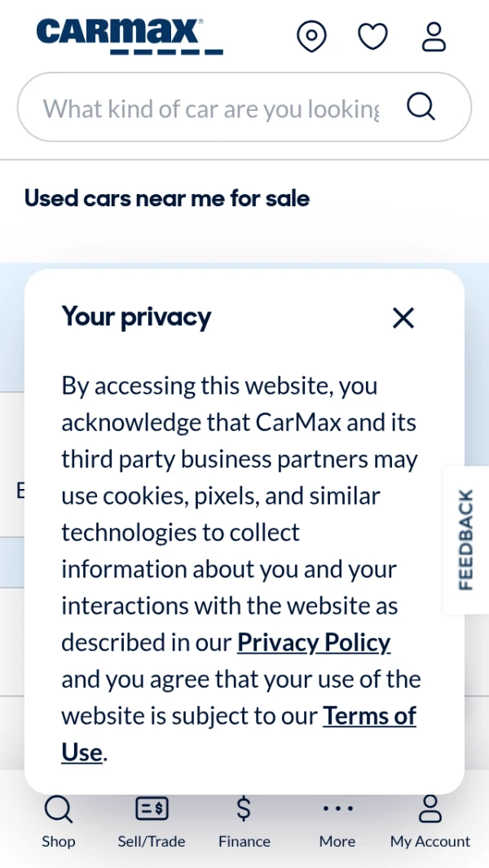
Task: Click the profile icon in the header
Action: click(434, 37)
